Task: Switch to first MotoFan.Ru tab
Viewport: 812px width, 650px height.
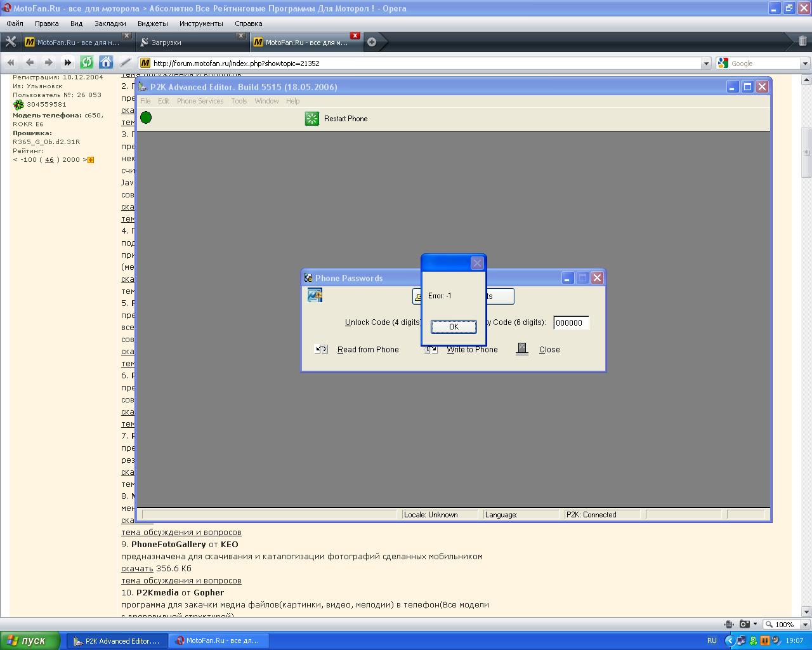Action: tap(77, 42)
